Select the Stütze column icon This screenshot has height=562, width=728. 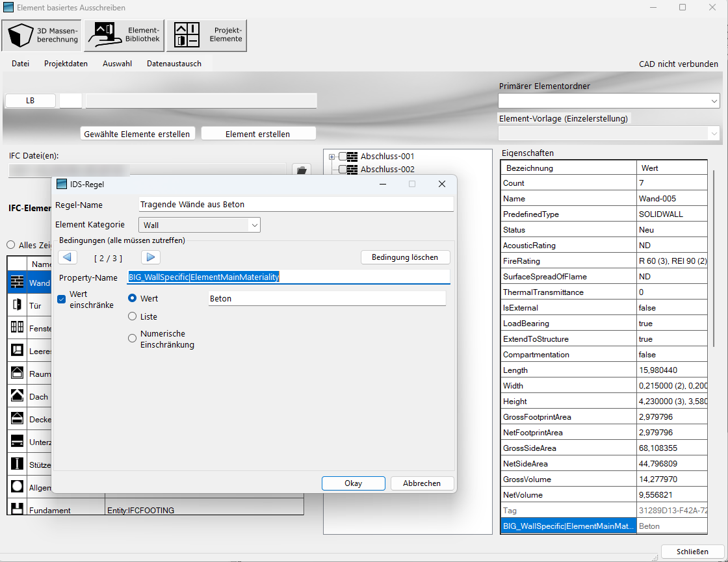[17, 464]
